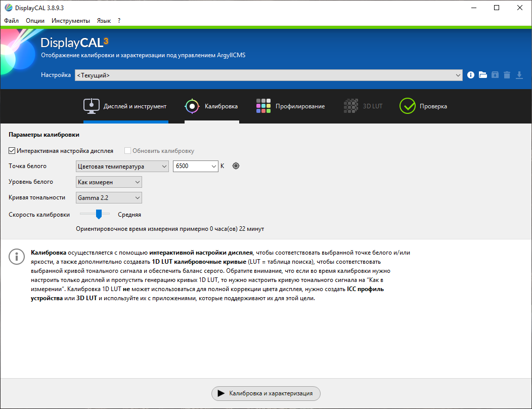Screen dimensions: 532x409
Task: Open the Инструменты menu
Action: tap(71, 21)
